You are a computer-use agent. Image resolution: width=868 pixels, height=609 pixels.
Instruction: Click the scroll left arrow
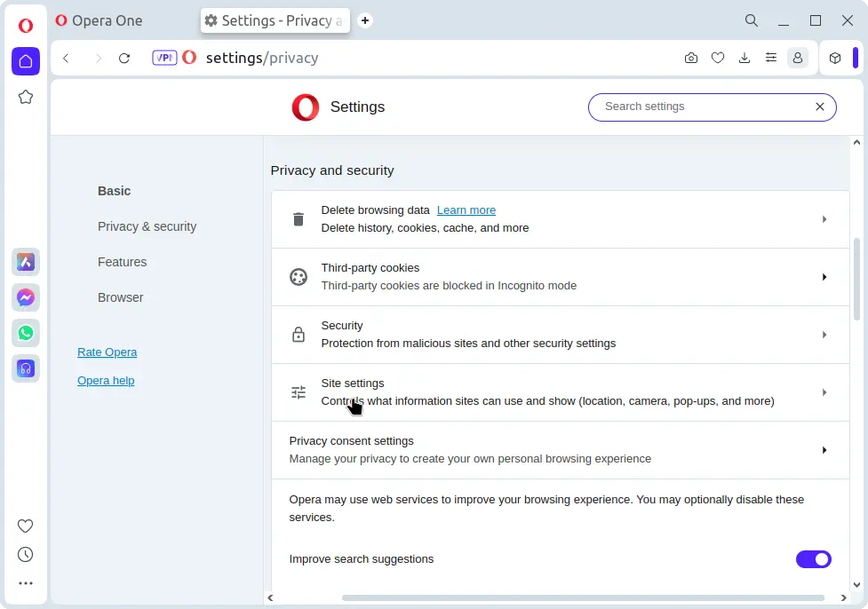(x=270, y=597)
